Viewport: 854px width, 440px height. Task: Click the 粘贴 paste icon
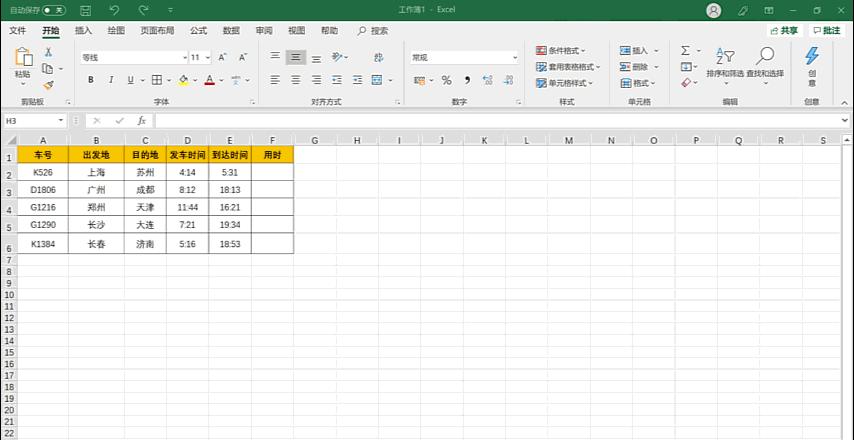pyautogui.click(x=23, y=57)
